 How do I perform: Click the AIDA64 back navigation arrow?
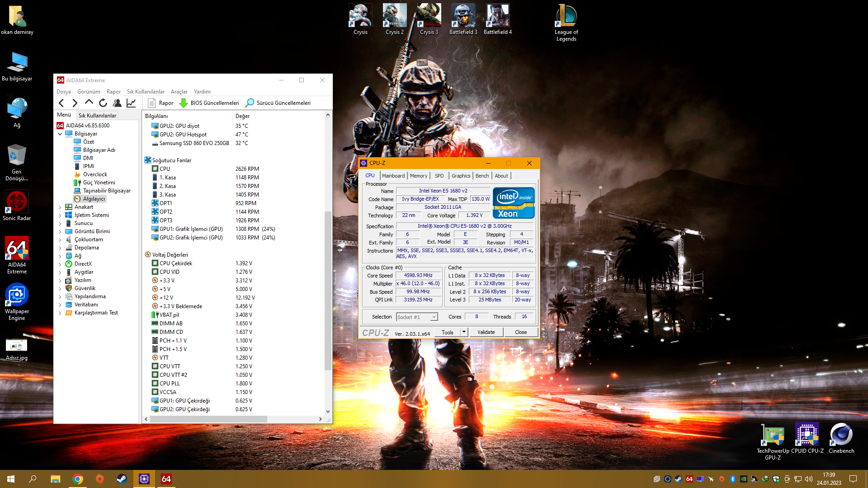[61, 103]
